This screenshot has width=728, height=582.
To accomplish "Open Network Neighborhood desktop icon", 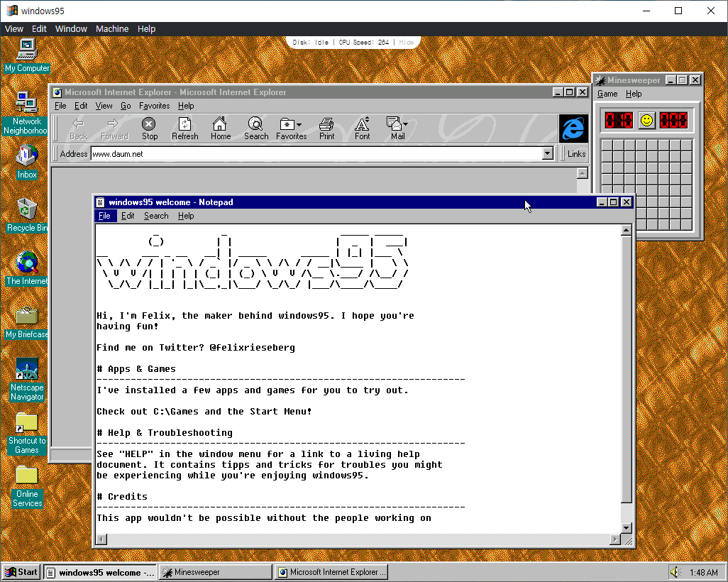I will (x=26, y=113).
